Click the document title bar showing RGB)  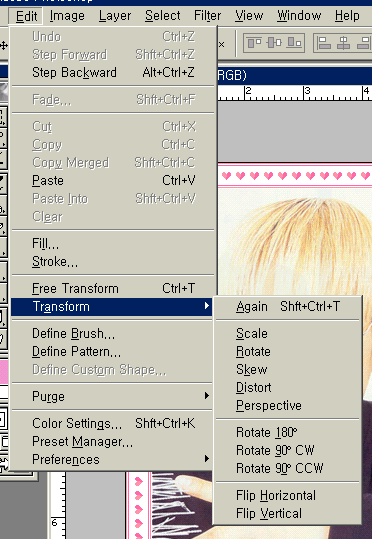[x=295, y=75]
